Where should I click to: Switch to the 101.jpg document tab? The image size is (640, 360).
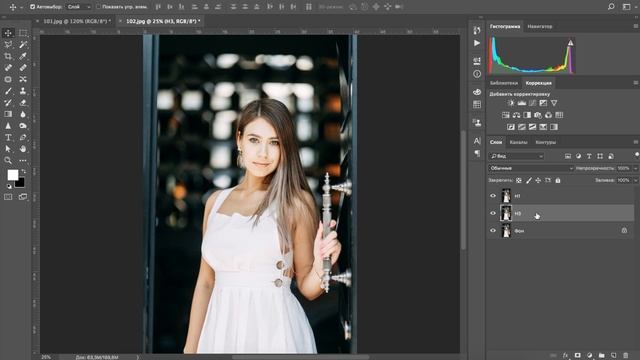pyautogui.click(x=77, y=21)
